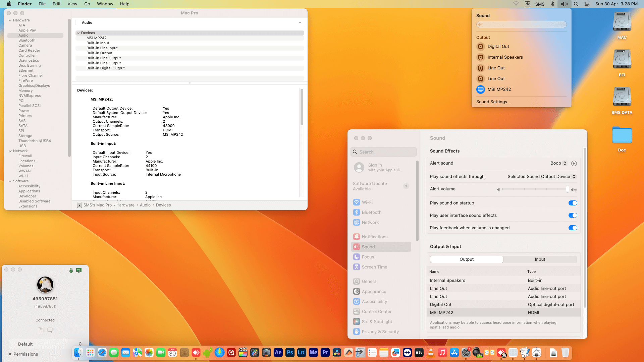The height and width of the screenshot is (362, 644).
Task: Click the System Settings Search field
Action: click(383, 152)
